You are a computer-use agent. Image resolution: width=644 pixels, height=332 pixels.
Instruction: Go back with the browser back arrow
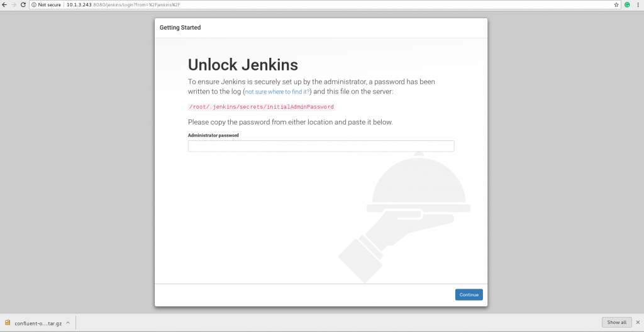pyautogui.click(x=4, y=5)
